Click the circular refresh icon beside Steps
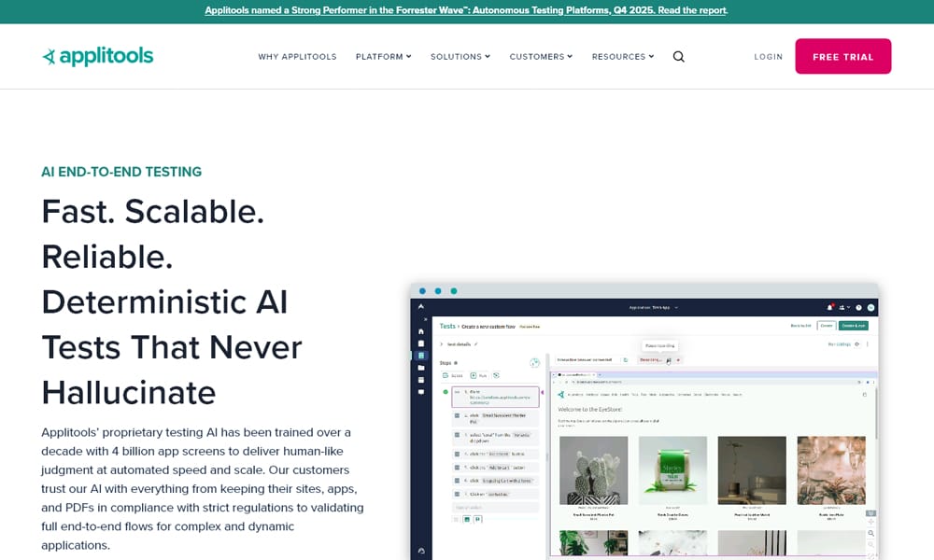This screenshot has width=934, height=560. [535, 362]
